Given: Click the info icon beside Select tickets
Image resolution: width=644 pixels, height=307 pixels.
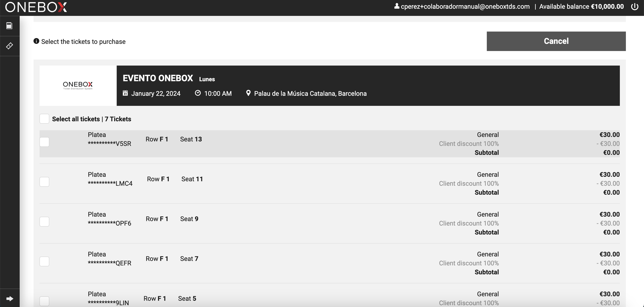Looking at the screenshot, I should [x=36, y=41].
